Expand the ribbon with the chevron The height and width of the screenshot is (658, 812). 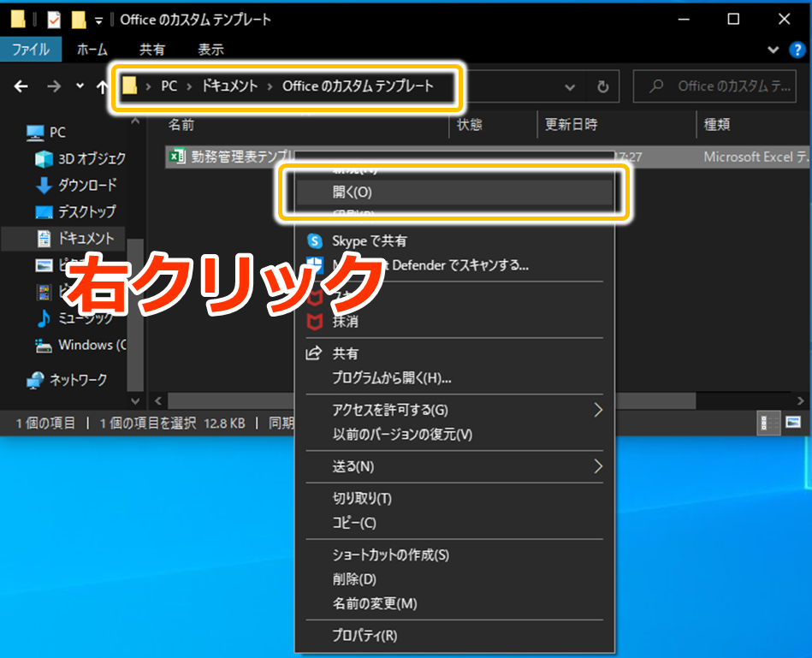(x=773, y=50)
